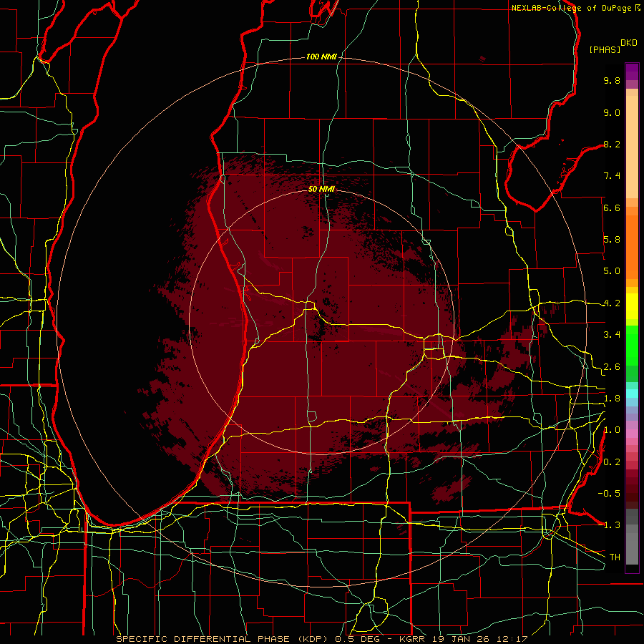This screenshot has height=644, width=644.
Task: Select the -1.3 scale value
Action: 609,525
